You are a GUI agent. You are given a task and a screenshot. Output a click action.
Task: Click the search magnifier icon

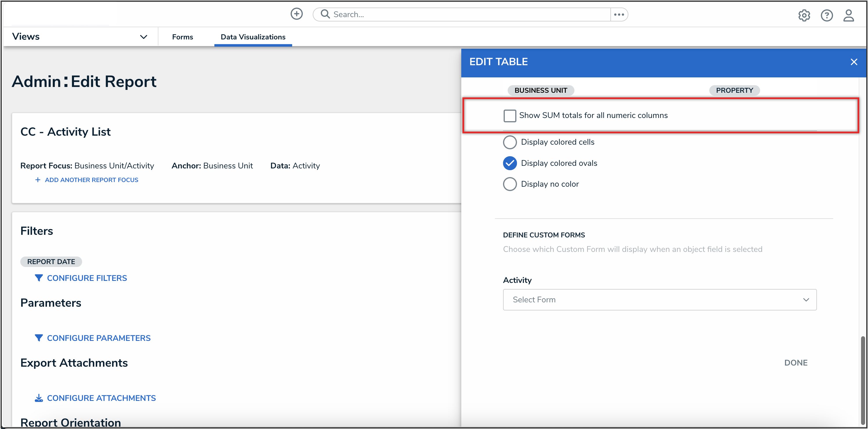[325, 14]
